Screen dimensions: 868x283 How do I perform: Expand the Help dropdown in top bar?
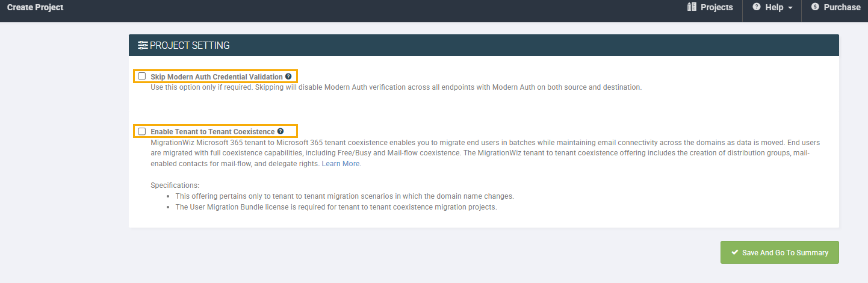pyautogui.click(x=772, y=7)
